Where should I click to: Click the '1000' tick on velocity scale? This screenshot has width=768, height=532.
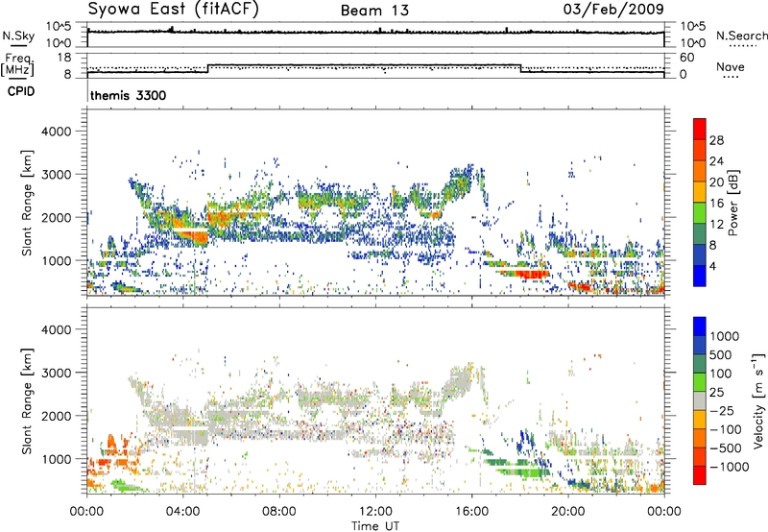pyautogui.click(x=725, y=336)
